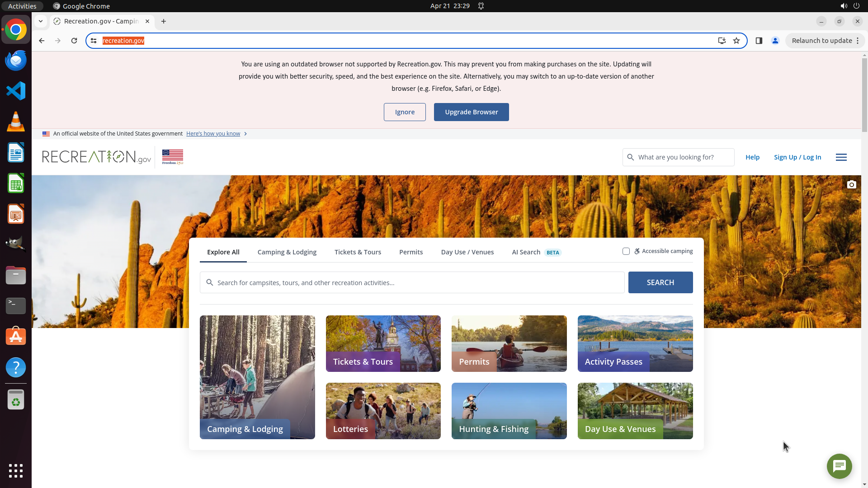
Task: Expand the Chrome tab search dropdown
Action: 41,21
